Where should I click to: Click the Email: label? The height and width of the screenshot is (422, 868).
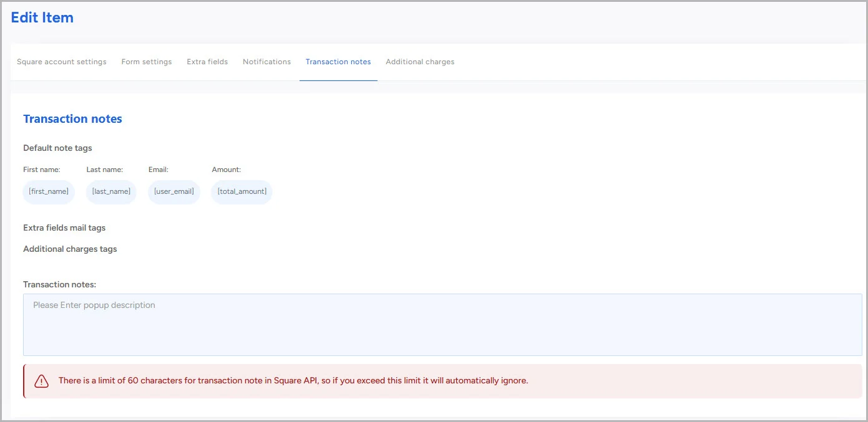point(158,170)
